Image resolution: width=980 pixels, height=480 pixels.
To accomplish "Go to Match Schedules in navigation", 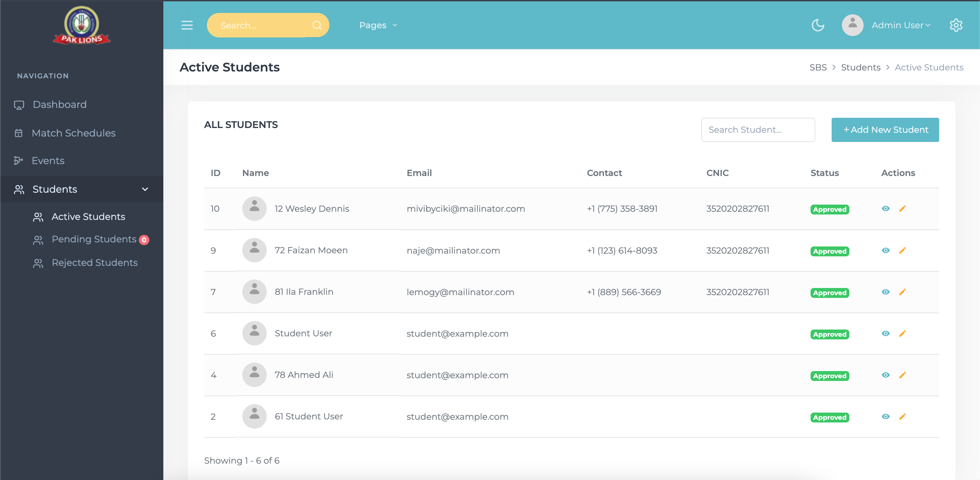I will pyautogui.click(x=73, y=133).
